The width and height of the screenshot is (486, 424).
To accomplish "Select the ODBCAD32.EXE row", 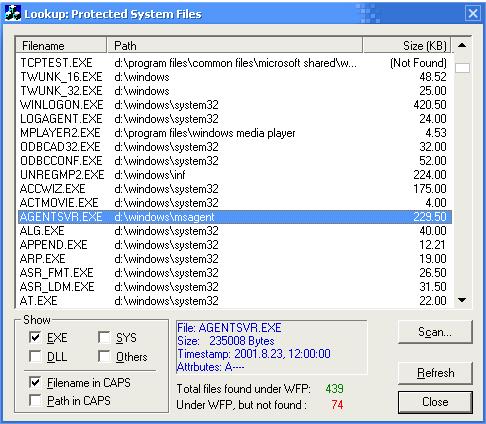I will pyautogui.click(x=235, y=147).
